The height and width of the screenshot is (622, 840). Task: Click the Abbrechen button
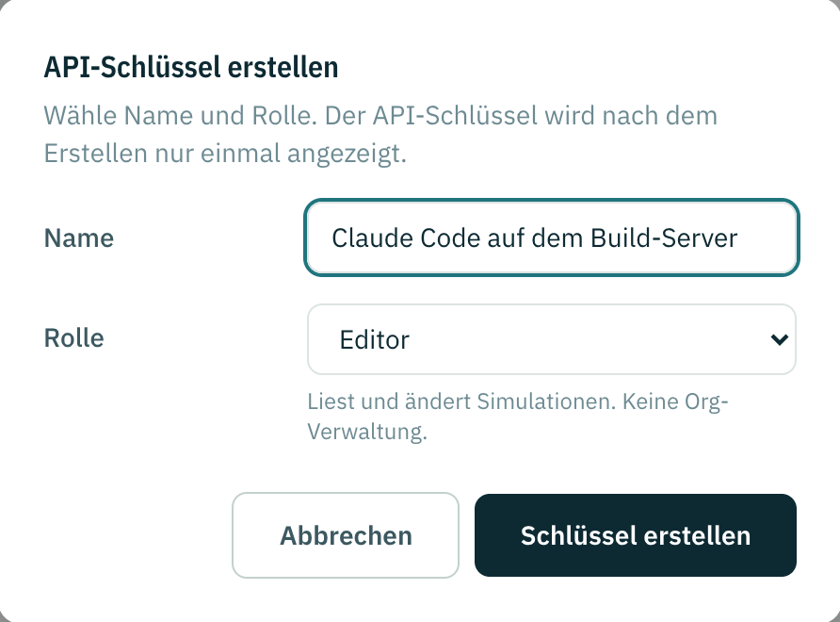click(346, 535)
